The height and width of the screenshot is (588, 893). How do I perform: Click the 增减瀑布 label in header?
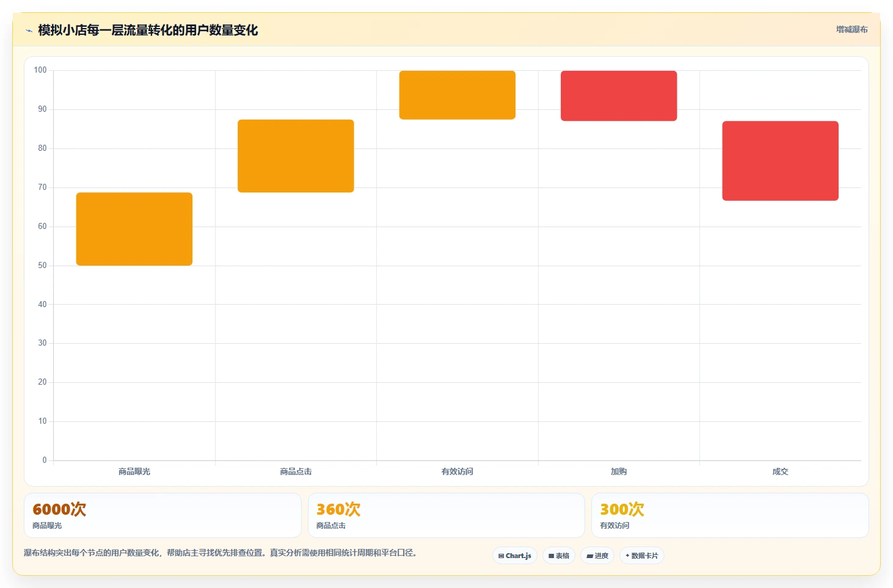click(851, 29)
